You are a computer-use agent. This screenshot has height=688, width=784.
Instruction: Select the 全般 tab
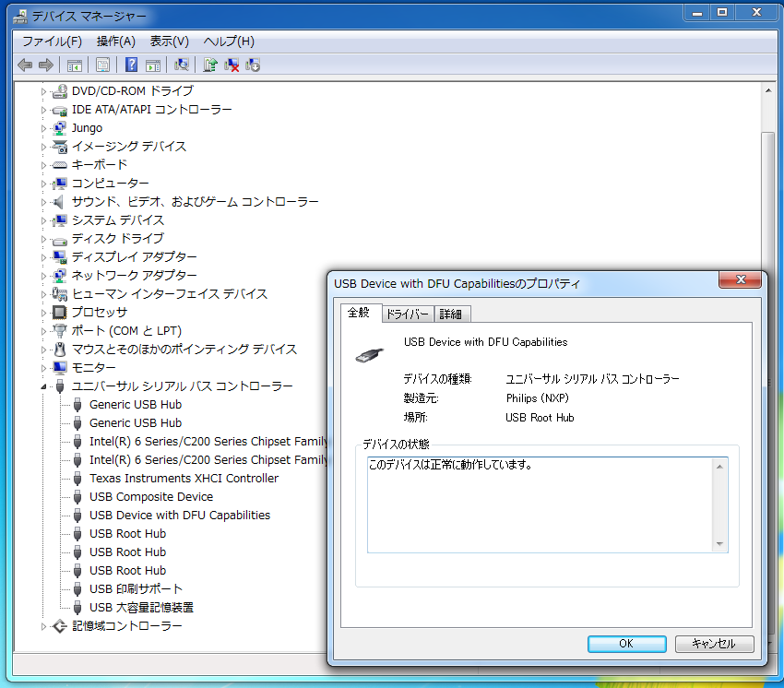(x=359, y=313)
